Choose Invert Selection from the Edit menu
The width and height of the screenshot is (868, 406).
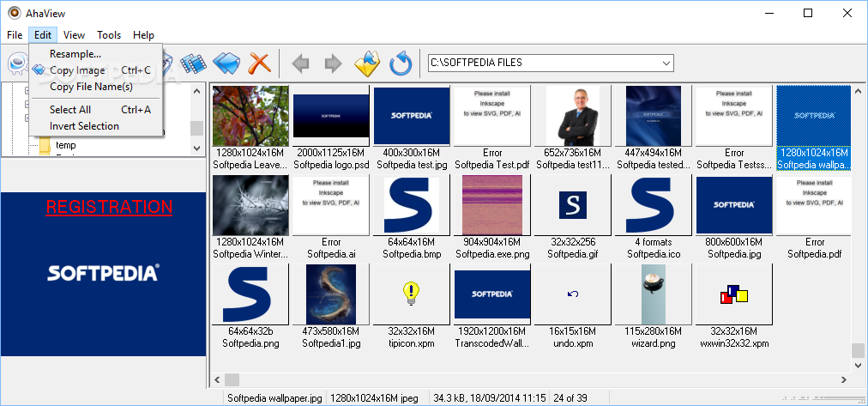[x=96, y=125]
